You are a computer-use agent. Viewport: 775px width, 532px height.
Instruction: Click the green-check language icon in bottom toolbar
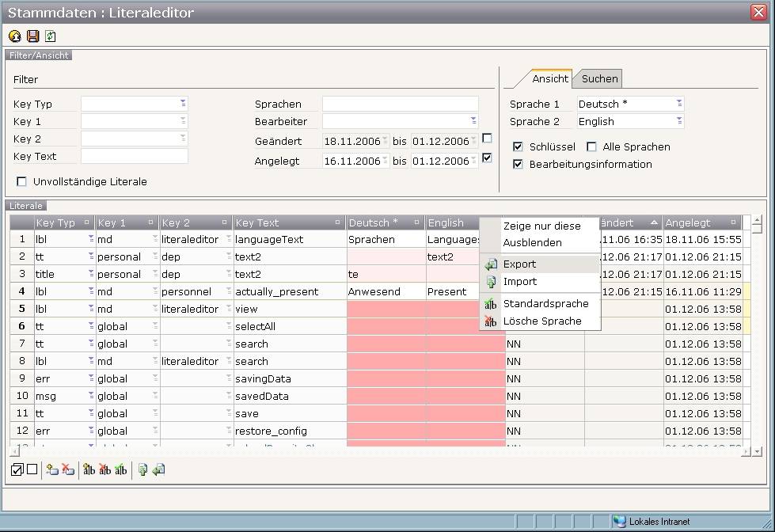[120, 469]
